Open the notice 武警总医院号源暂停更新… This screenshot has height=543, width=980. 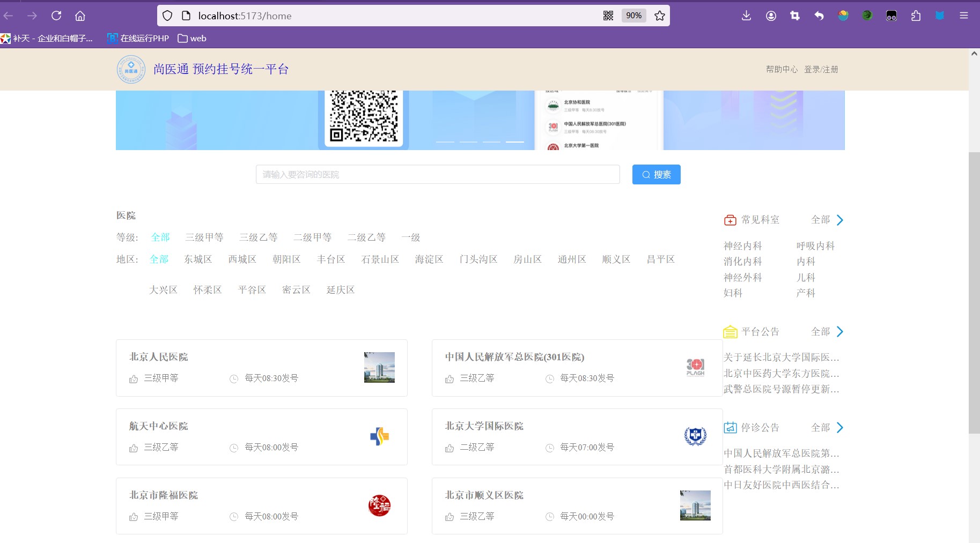pyautogui.click(x=782, y=389)
